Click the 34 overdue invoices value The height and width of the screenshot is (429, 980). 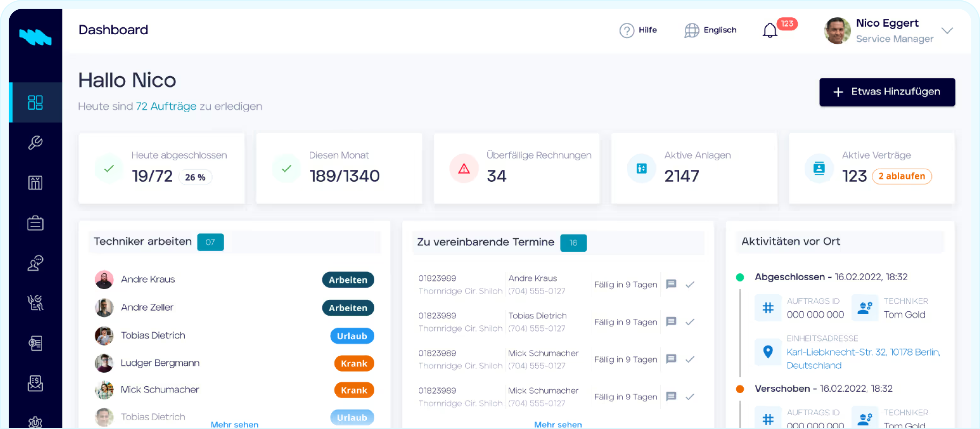point(496,176)
